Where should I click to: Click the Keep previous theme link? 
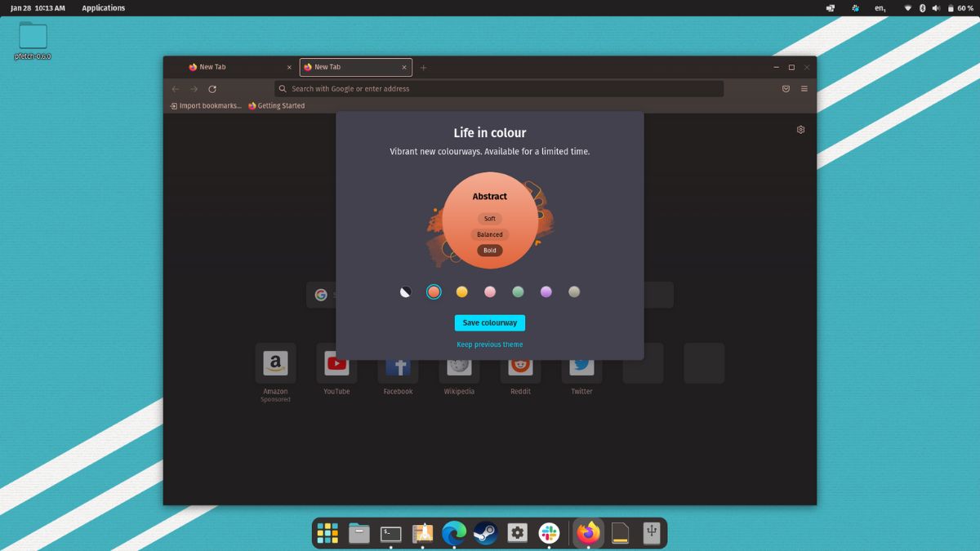489,344
